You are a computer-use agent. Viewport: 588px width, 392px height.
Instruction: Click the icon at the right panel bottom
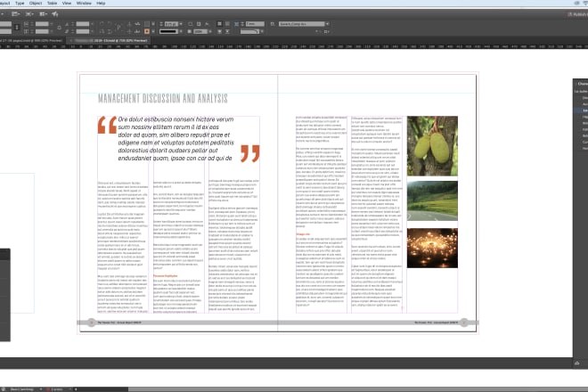click(x=576, y=363)
